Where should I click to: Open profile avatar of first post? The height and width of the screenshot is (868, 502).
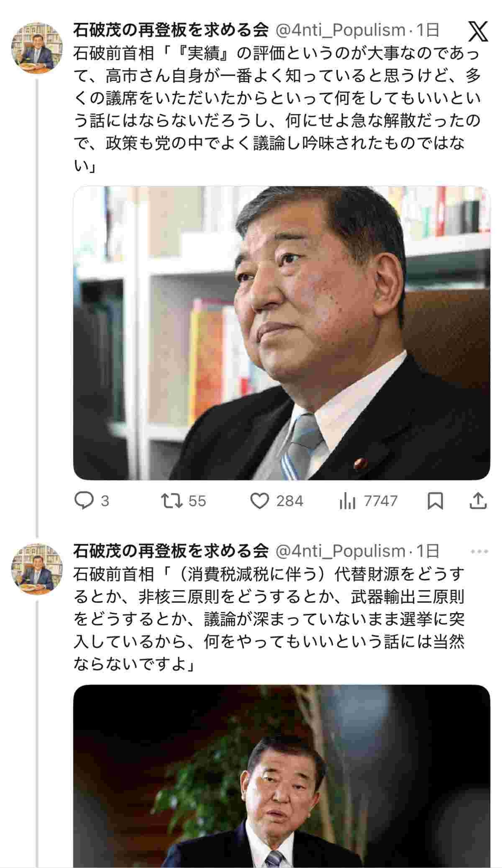37,48
